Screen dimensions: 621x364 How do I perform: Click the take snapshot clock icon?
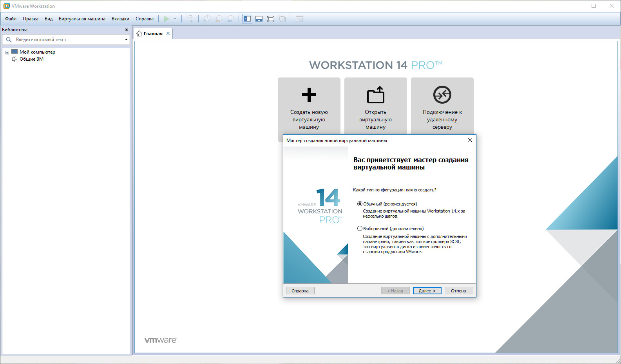tap(207, 19)
